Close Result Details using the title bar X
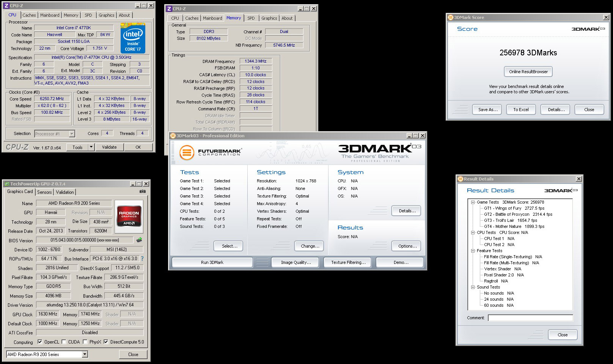This screenshot has height=364, width=613. 578,179
